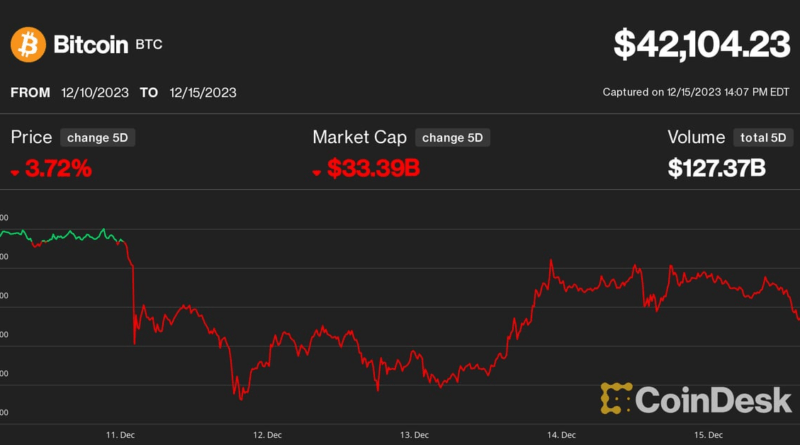Select the 14. Dec marker on chart axis

[561, 435]
